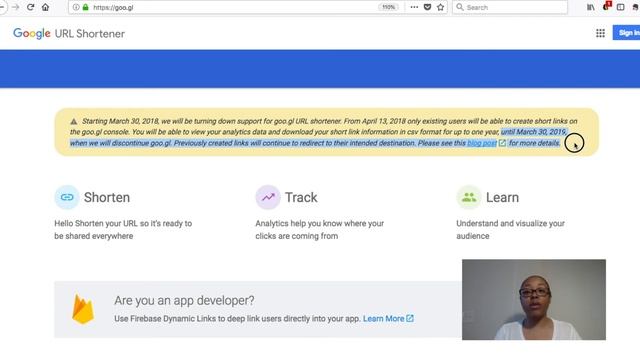Image resolution: width=640 pixels, height=360 pixels.
Task: Open the Library icon in toolbar
Action: [591, 7]
